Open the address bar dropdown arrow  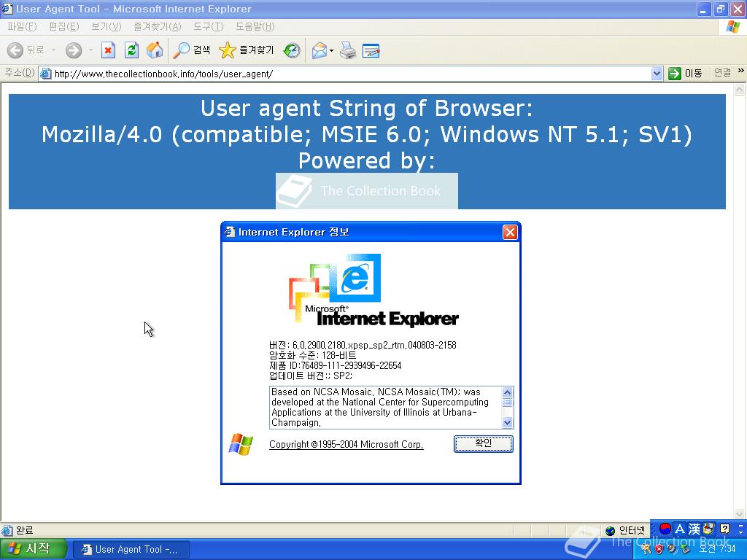click(x=657, y=74)
